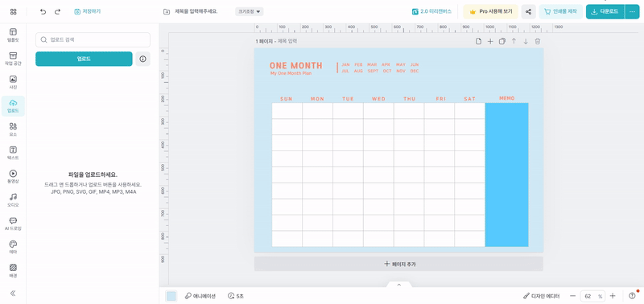Image resolution: width=644 pixels, height=304 pixels.
Task: Expand the bottom page panel chevron
Action: 398,285
